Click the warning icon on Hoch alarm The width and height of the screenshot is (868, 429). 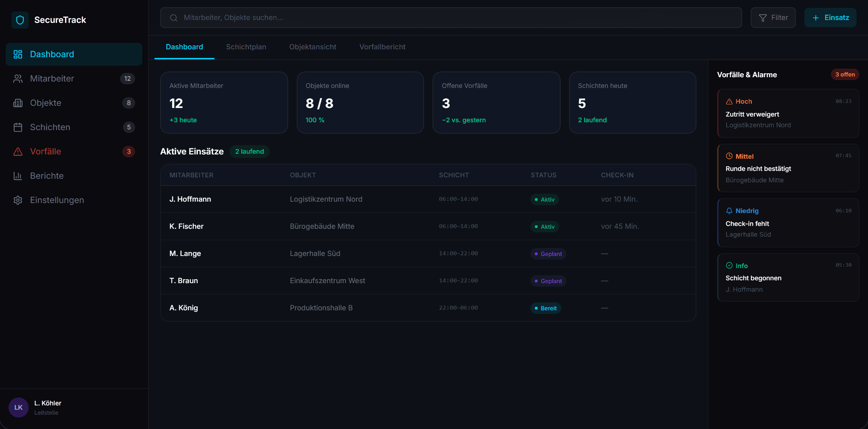(x=729, y=102)
